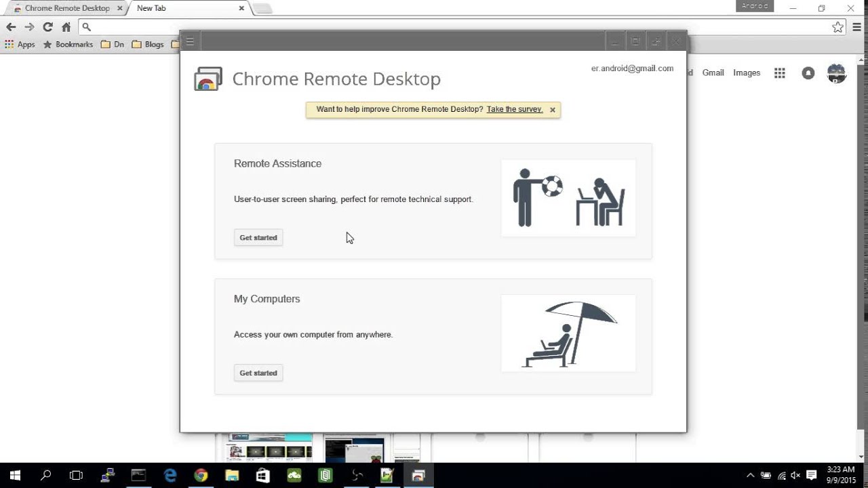Open File Explorer from taskbar
Viewport: 868px width, 488px height.
click(232, 476)
